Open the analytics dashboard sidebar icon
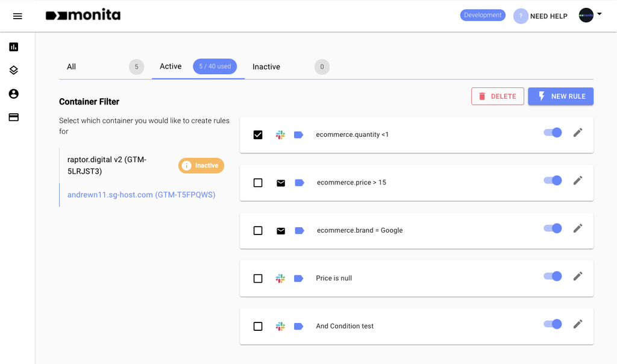Screen dimensions: 617x364 13,46
